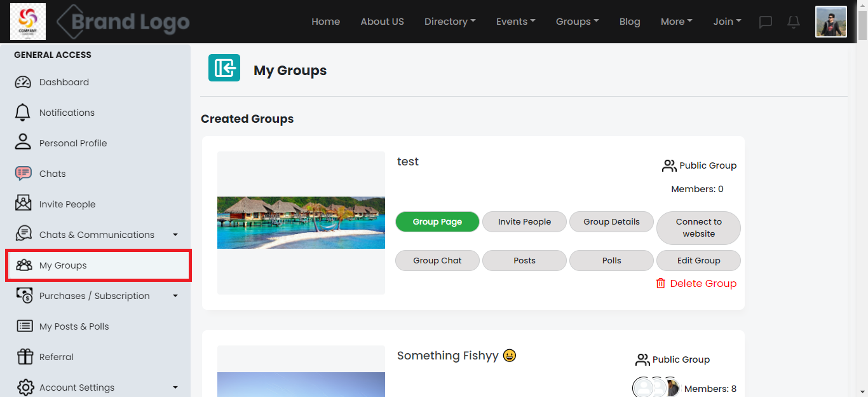Click member avatars on Something Fishyy card
Viewport: 868px width, 397px height.
[656, 387]
